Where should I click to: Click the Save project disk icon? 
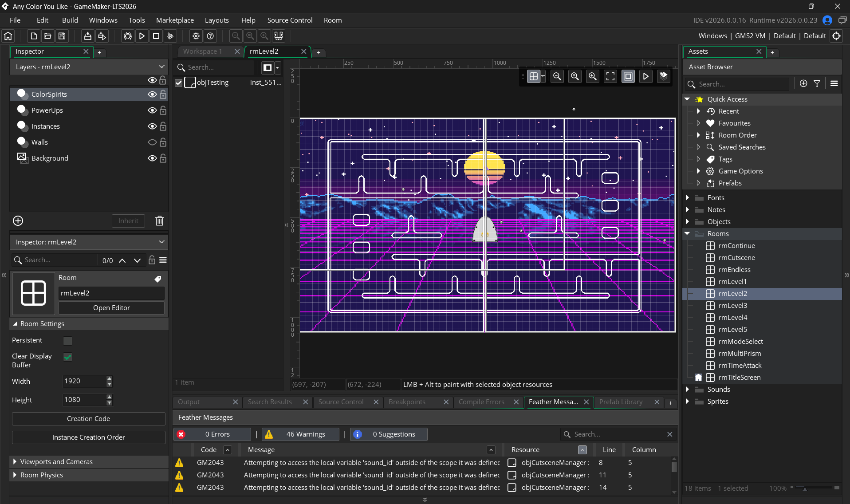62,36
